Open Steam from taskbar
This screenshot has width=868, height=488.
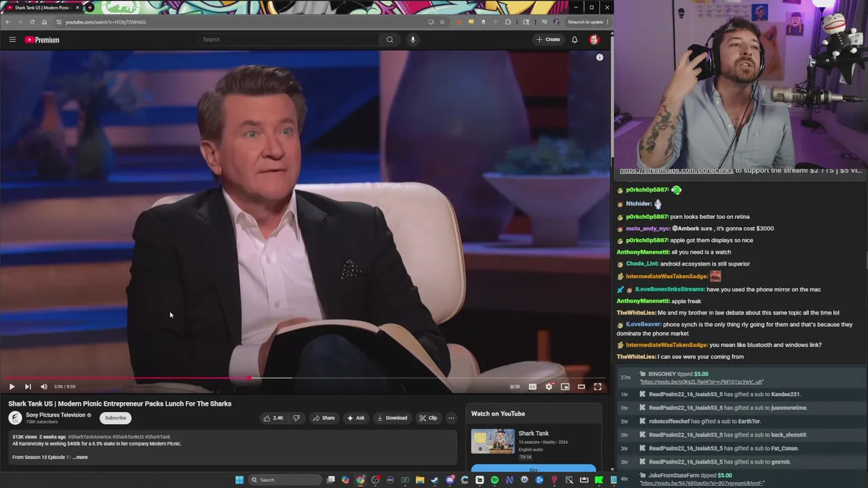(435, 480)
